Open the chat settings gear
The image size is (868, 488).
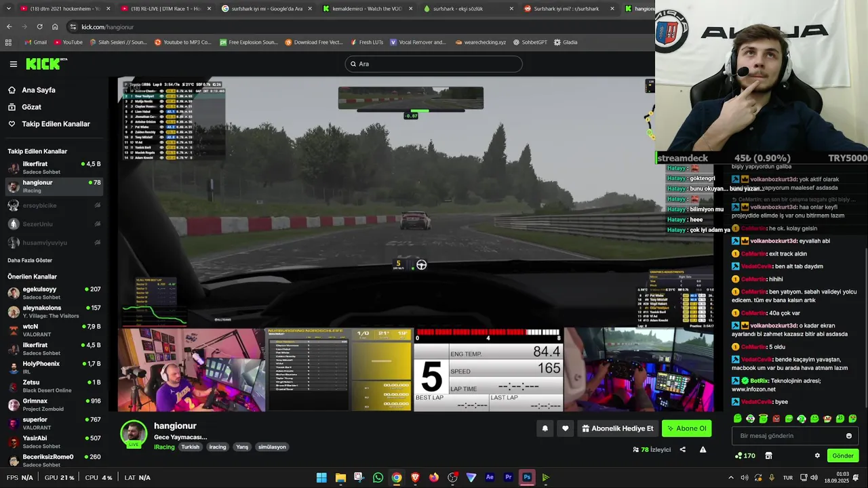817,455
